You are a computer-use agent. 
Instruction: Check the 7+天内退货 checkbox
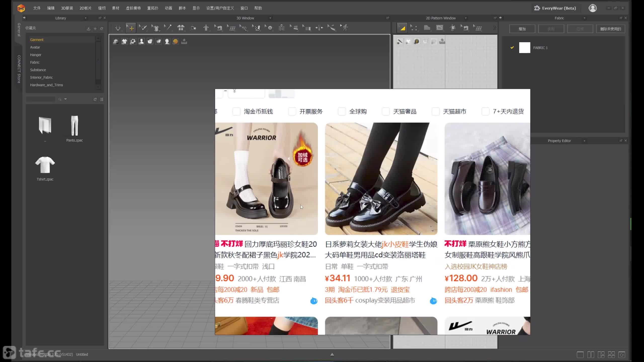pyautogui.click(x=485, y=111)
